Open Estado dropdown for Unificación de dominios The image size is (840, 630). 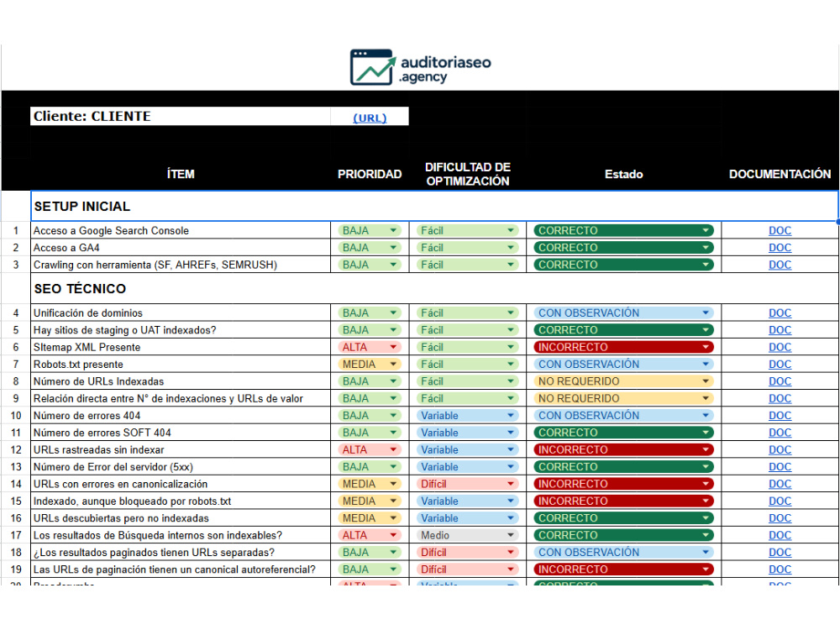point(623,312)
